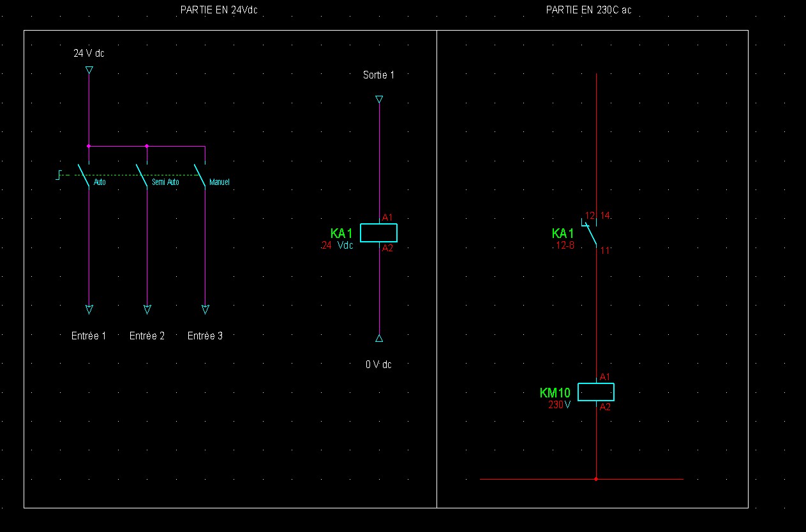The height and width of the screenshot is (532, 806).
Task: Click the Entrée 1 arrow terminal
Action: tap(89, 309)
